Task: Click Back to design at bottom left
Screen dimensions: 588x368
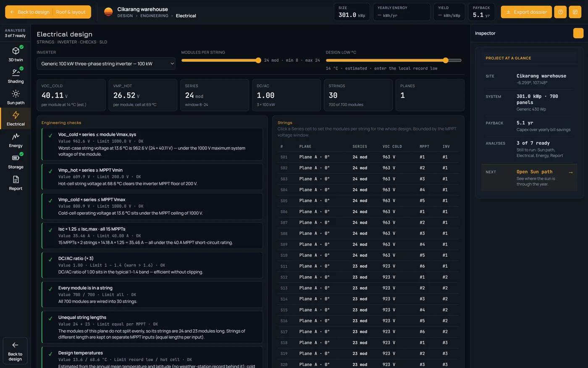Action: click(x=15, y=351)
